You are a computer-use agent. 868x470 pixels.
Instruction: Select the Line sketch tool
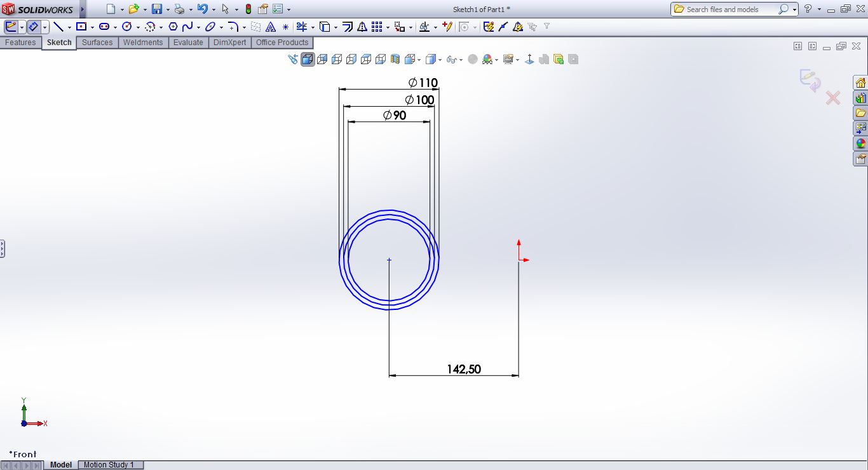click(x=59, y=26)
